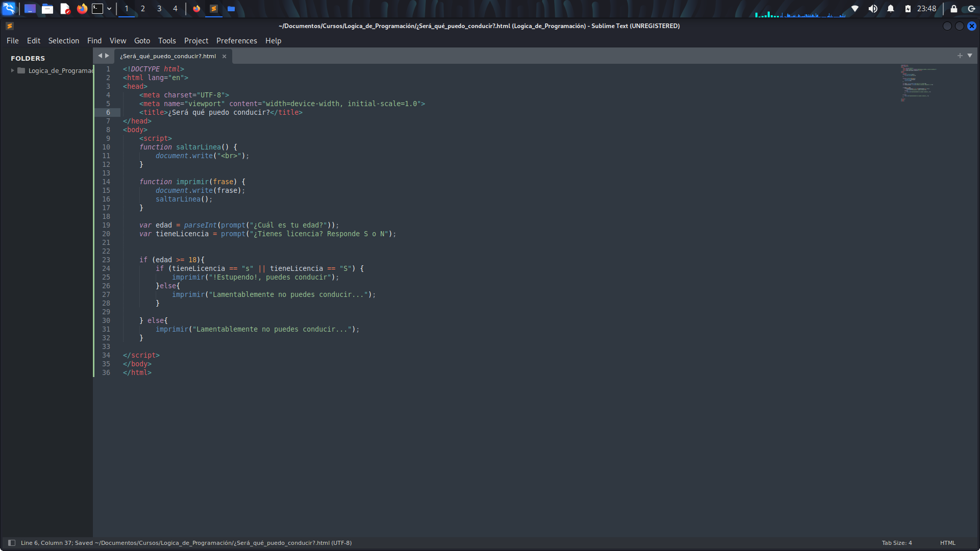
Task: Focus the file manager window in taskbar
Action: point(231,9)
